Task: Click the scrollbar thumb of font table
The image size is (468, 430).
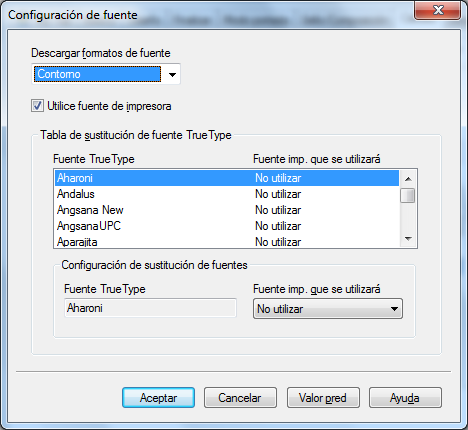Action: tap(408, 195)
